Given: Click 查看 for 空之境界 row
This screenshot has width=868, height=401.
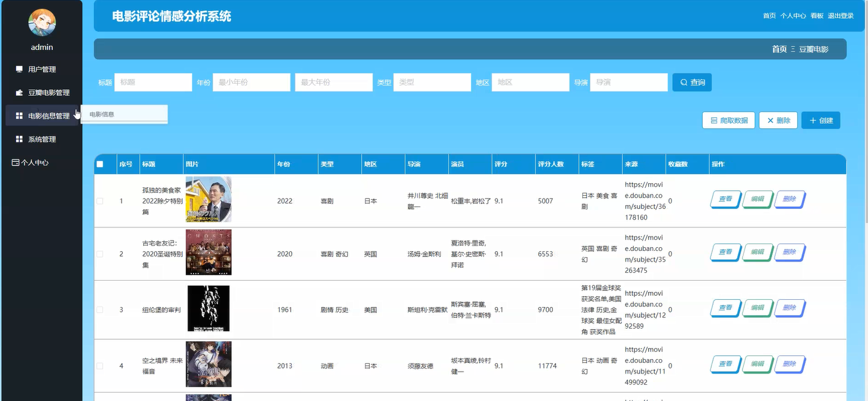Looking at the screenshot, I should [725, 364].
